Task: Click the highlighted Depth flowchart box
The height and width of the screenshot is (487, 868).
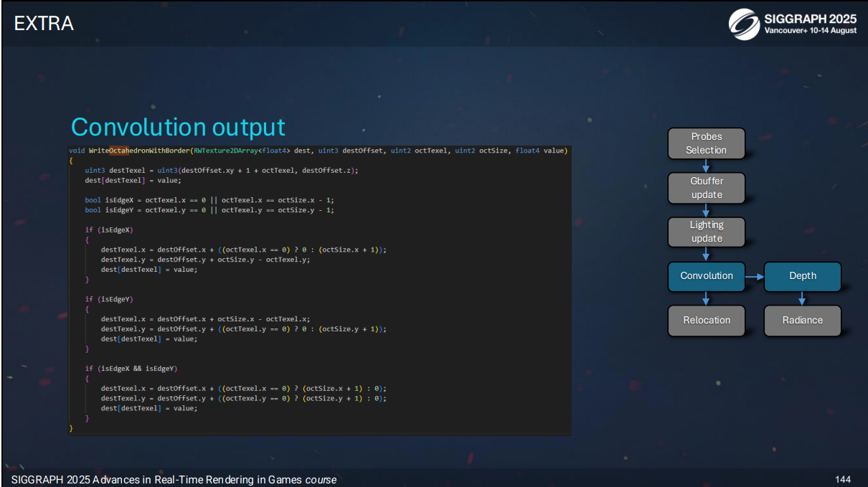Action: pyautogui.click(x=803, y=276)
